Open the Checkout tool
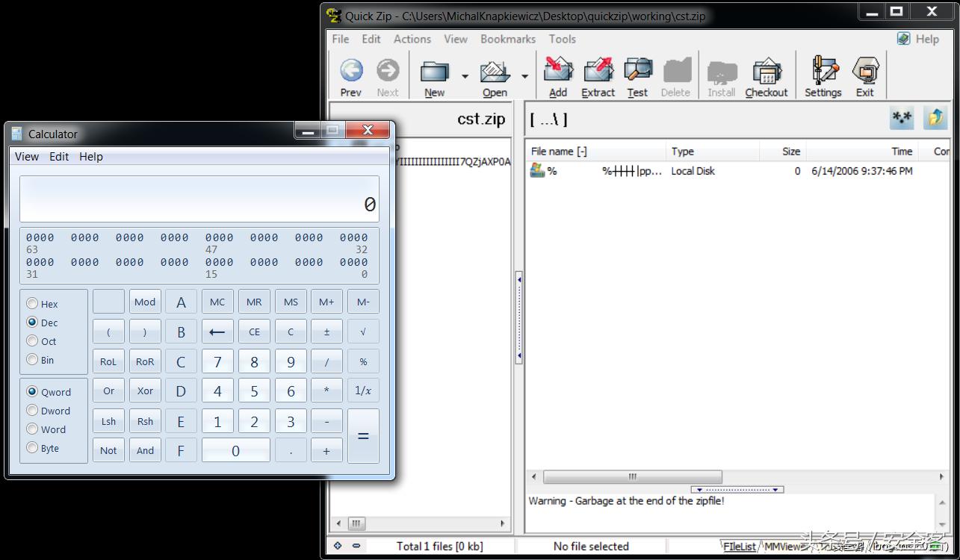 pyautogui.click(x=767, y=75)
